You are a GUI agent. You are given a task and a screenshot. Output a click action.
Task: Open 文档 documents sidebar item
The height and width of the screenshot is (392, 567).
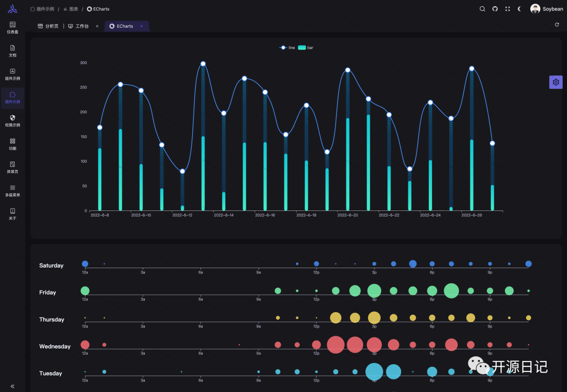pos(13,51)
